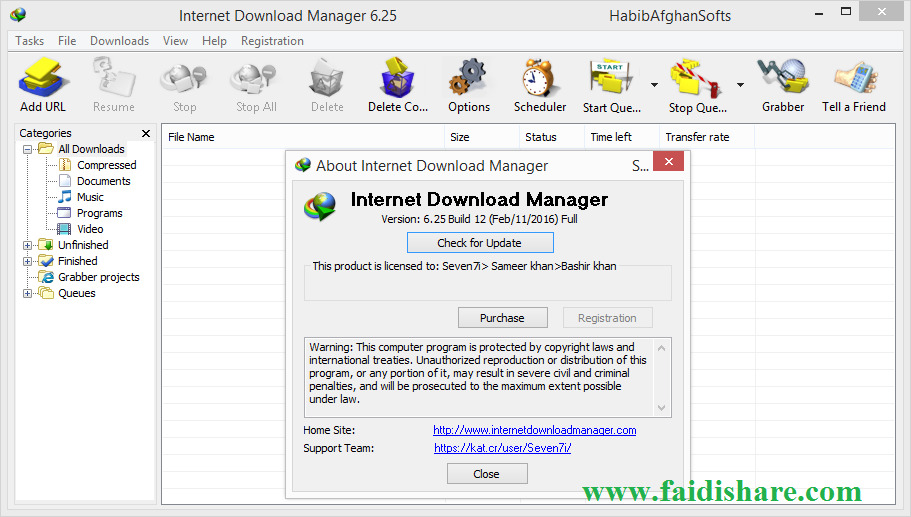Maximize the main IDM window
Image resolution: width=911 pixels, height=517 pixels.
pos(846,12)
